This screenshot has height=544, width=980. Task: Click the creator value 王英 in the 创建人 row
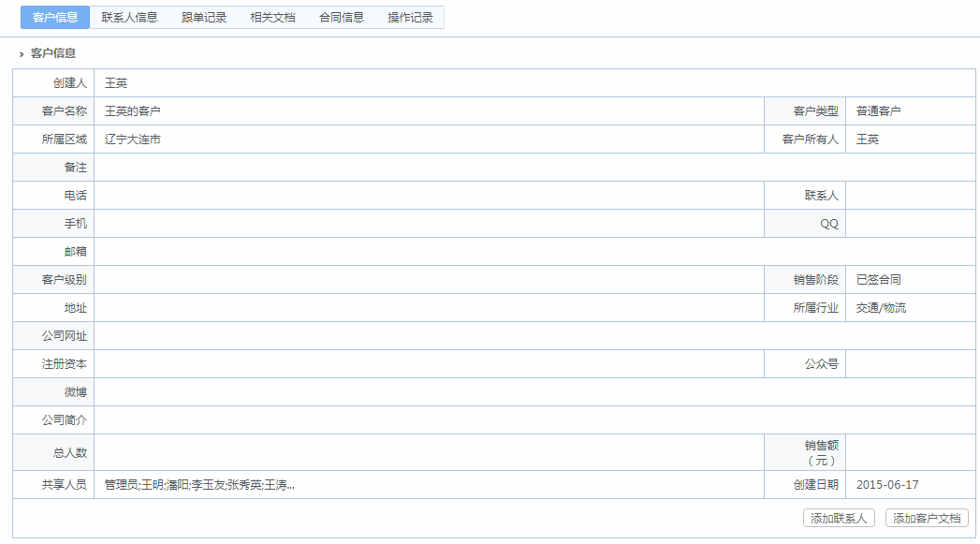[x=116, y=83]
